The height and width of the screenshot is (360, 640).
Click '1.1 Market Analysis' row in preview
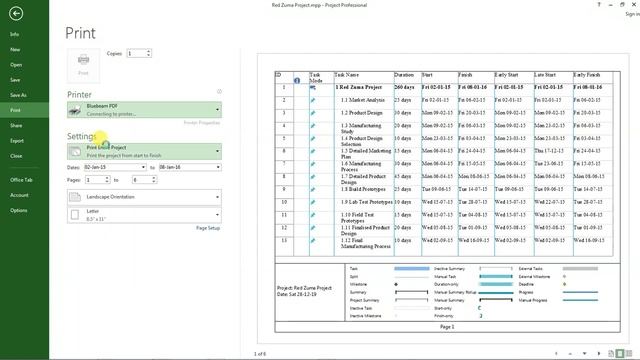point(444,100)
